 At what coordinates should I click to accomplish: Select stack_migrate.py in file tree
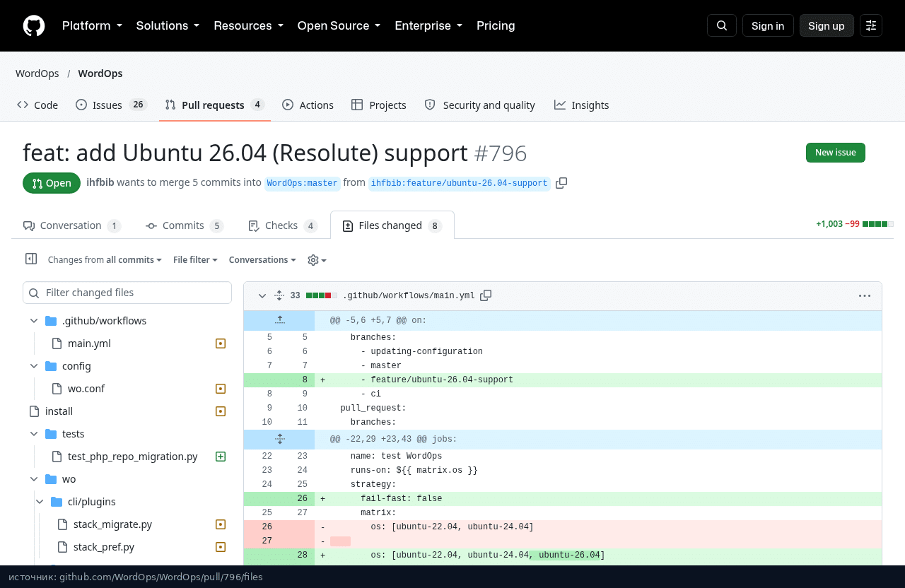pos(112,524)
